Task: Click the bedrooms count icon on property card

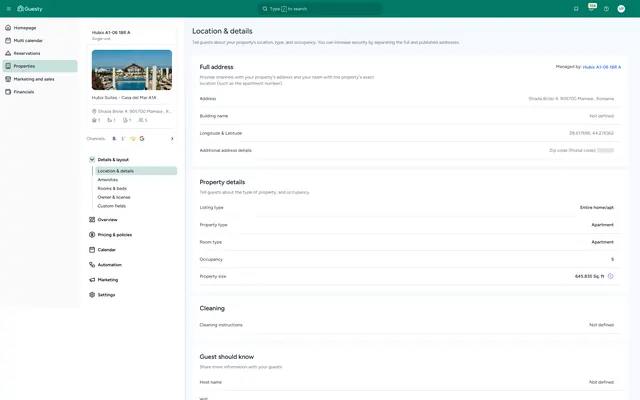Action: tap(94, 120)
